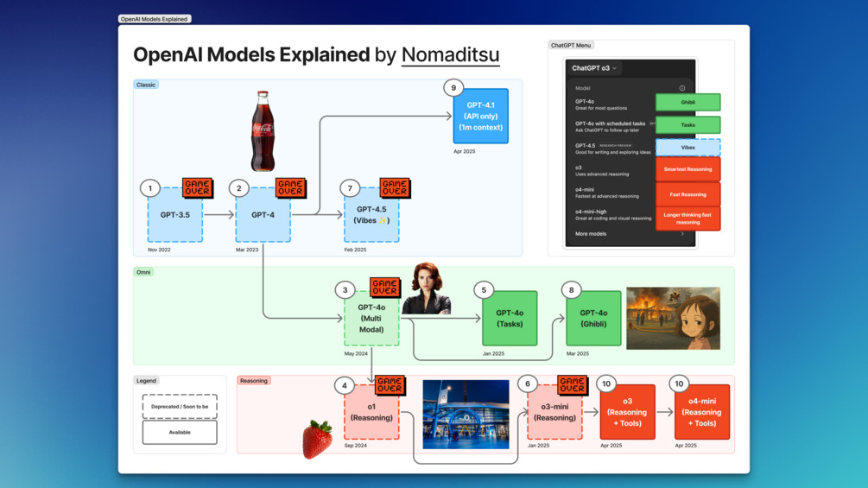Click the 'Sep 2024' date under o1
Image resolution: width=868 pixels, height=488 pixels.
tap(355, 446)
